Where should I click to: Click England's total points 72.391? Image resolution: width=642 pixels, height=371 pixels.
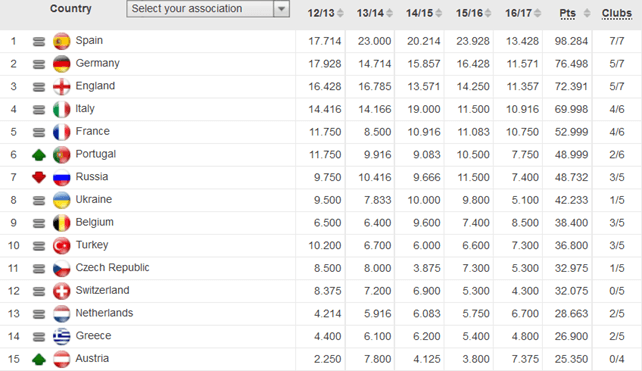571,87
